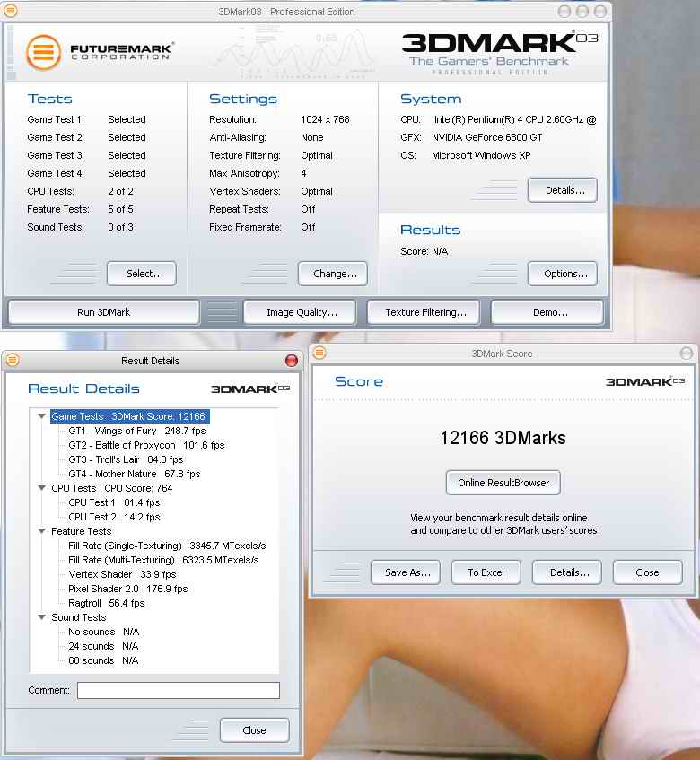Screen dimensions: 700x760
Task: Select Vertex Shader 33.9 fps row
Action: pyautogui.click(x=122, y=574)
